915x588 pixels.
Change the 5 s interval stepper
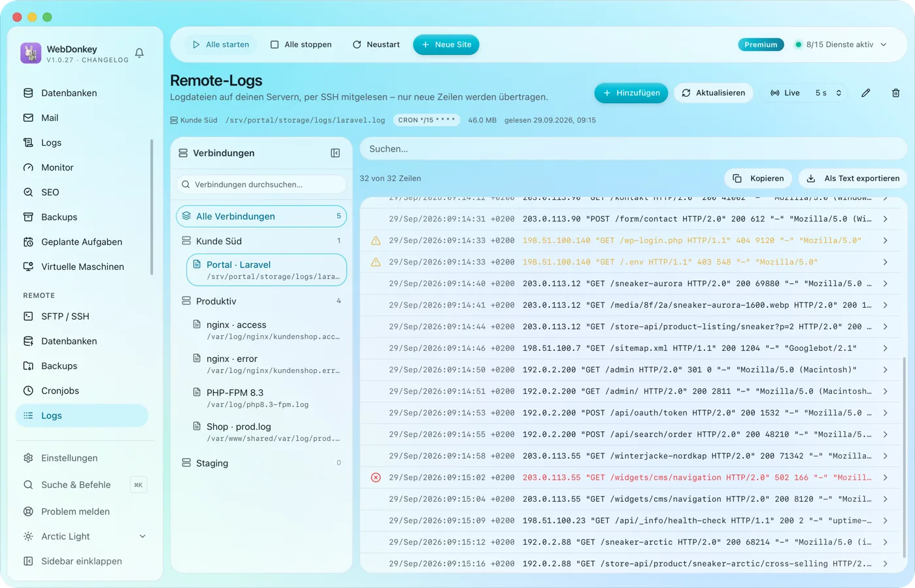pyautogui.click(x=829, y=93)
